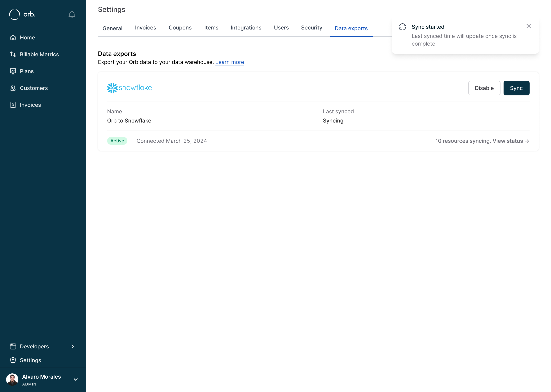Click the Orb logo
This screenshot has height=392, width=551.
(x=22, y=14)
